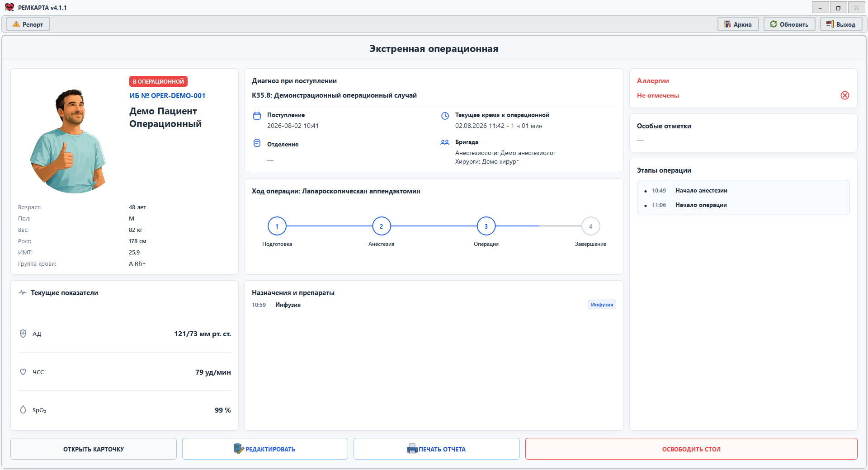This screenshot has height=470, width=868.
Task: Click the SpO₂ droplet icon
Action: pyautogui.click(x=23, y=409)
